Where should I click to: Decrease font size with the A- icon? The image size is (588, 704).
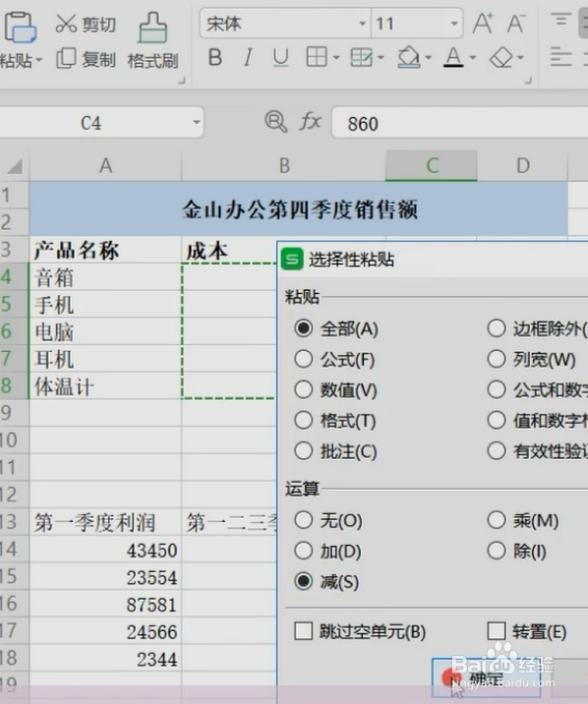(x=516, y=23)
